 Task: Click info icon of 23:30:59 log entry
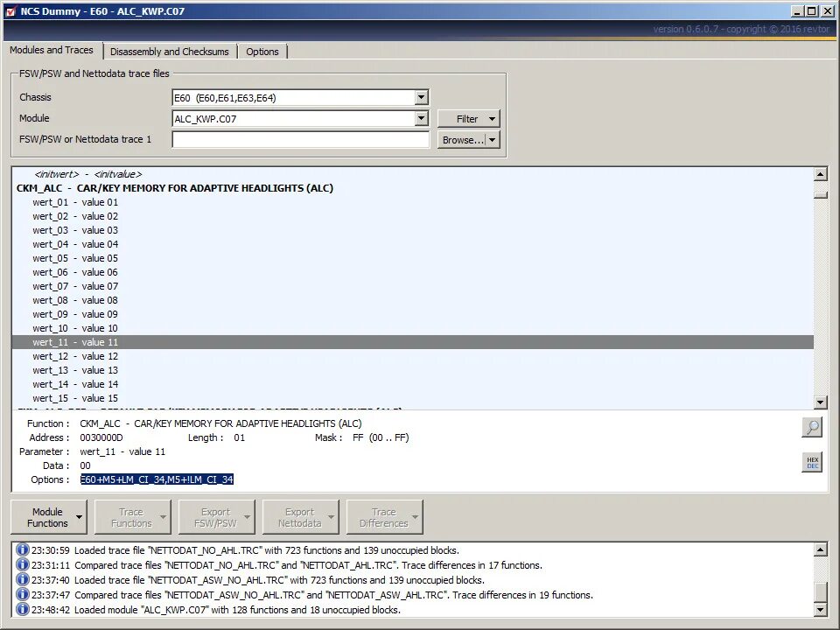[22, 549]
